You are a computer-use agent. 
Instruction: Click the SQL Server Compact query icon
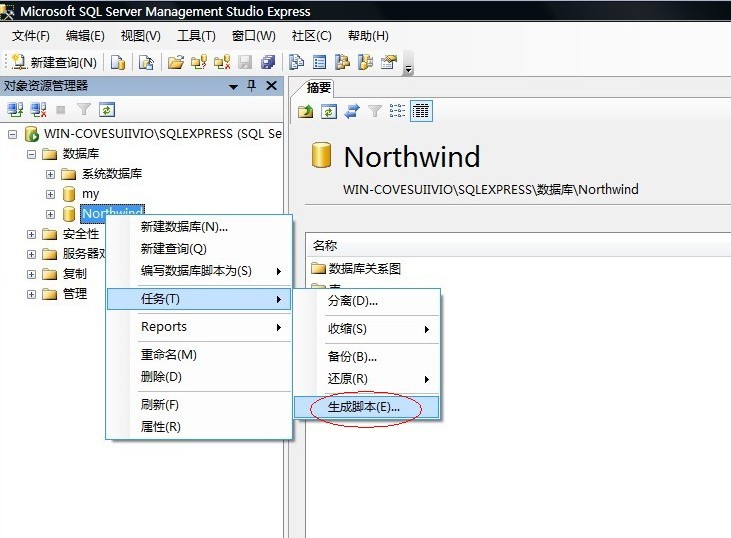click(x=146, y=62)
